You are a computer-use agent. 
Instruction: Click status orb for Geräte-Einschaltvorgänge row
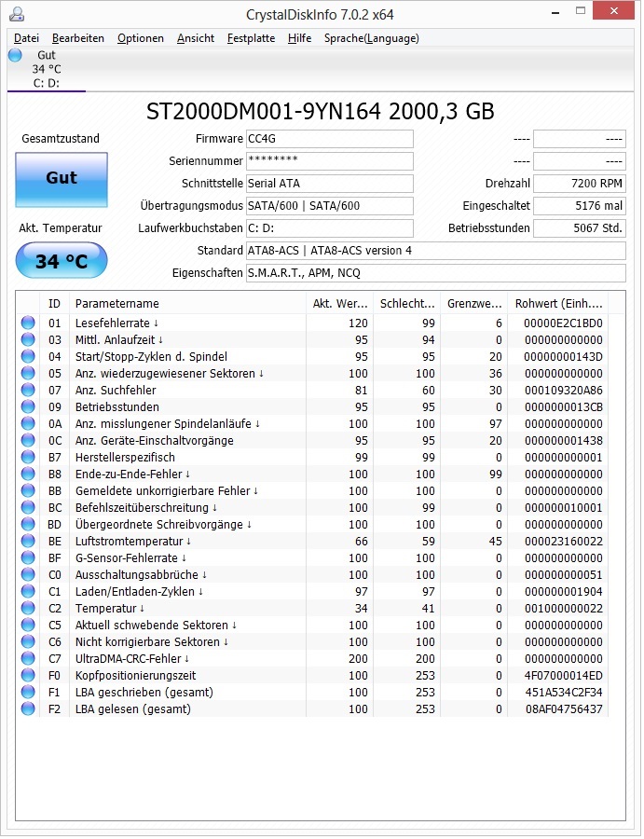[x=28, y=440]
